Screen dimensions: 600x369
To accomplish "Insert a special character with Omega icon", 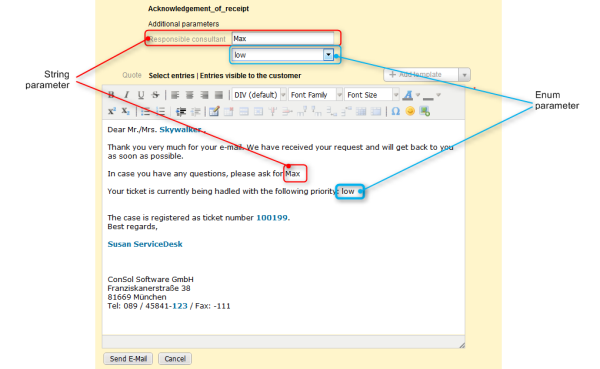I will pos(396,111).
